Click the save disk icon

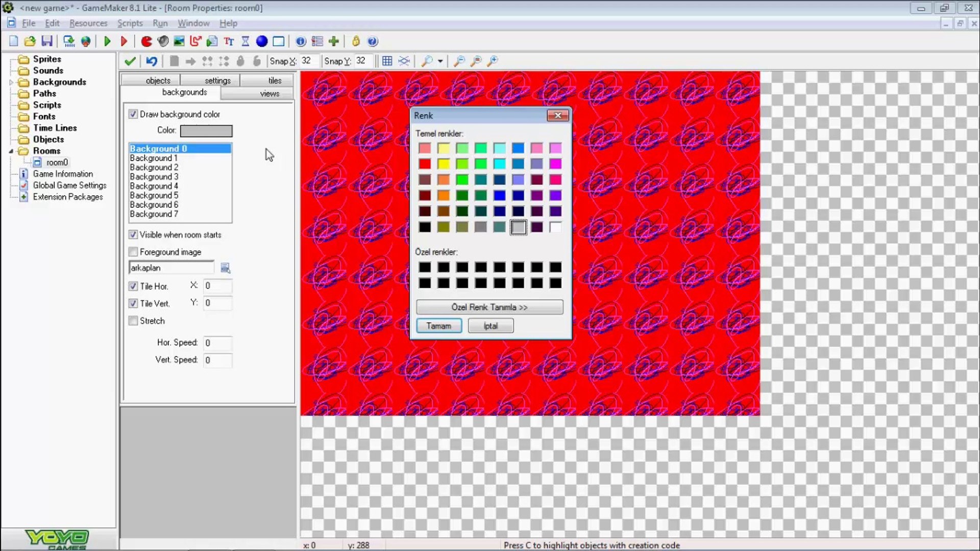[47, 41]
